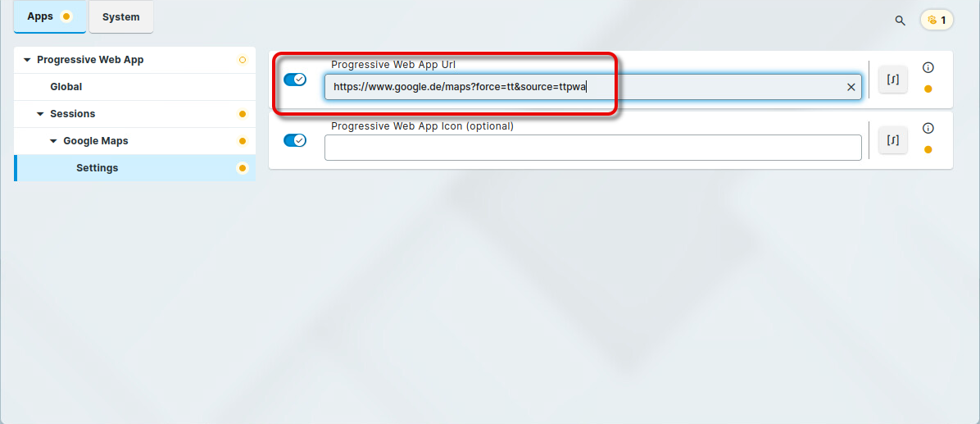Select Settings under Google Maps

click(x=97, y=168)
